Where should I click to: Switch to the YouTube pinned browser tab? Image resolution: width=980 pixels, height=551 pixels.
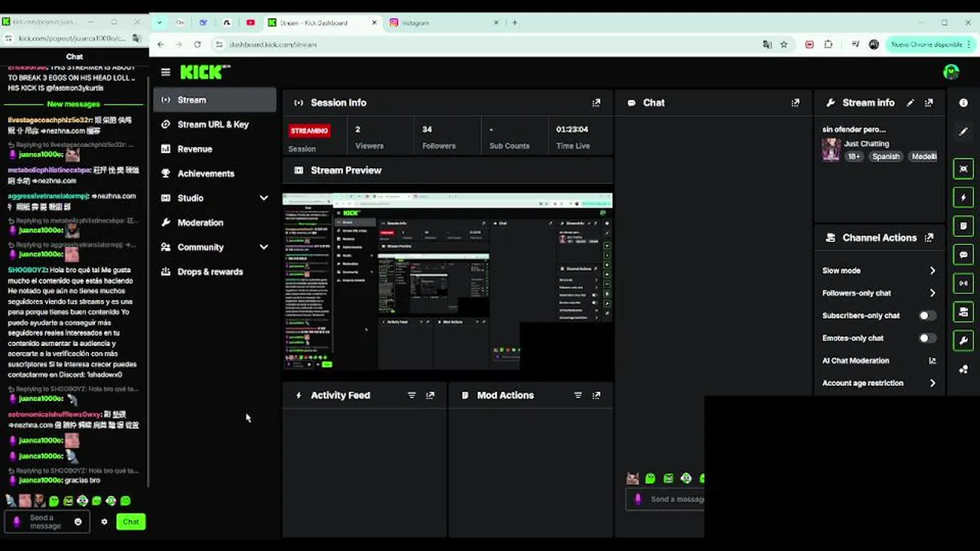(250, 23)
